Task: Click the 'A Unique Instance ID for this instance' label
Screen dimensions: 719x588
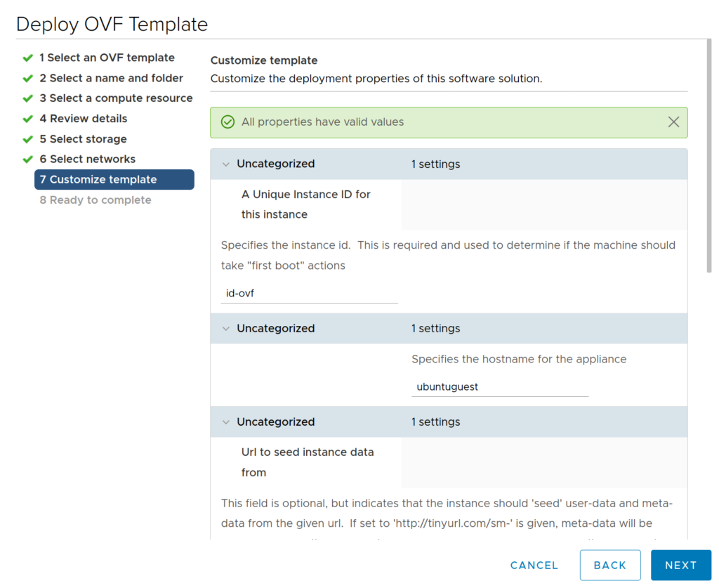Action: (306, 204)
